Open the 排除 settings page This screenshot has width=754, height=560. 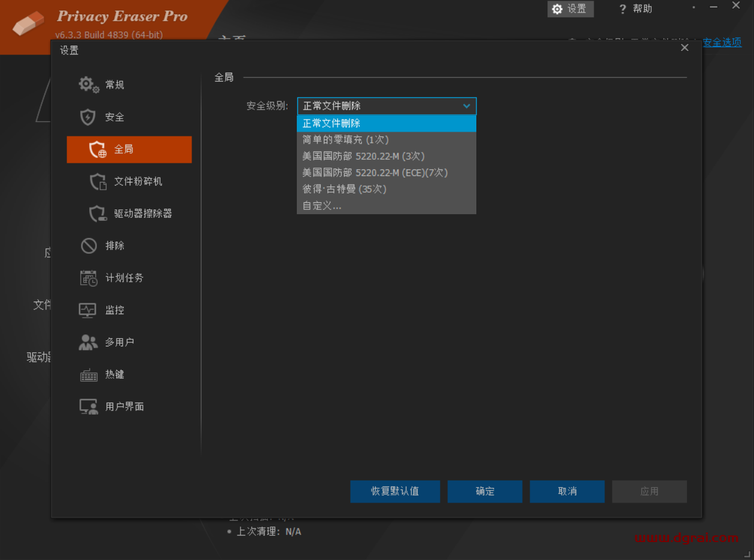coord(129,246)
